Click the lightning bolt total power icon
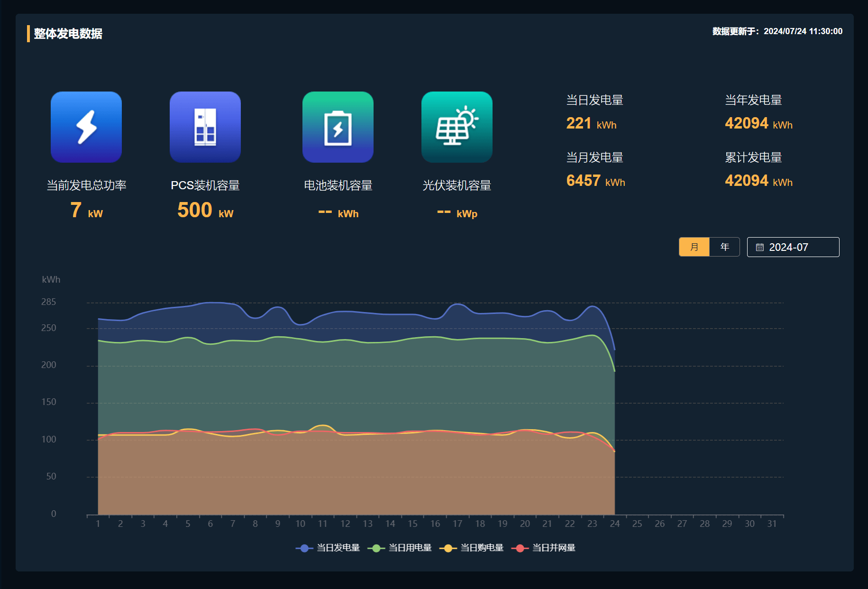868x589 pixels. 86,127
